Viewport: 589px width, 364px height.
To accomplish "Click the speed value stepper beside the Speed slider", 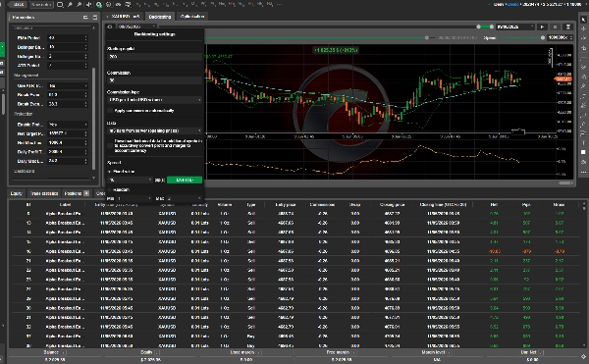I will tap(571, 38).
